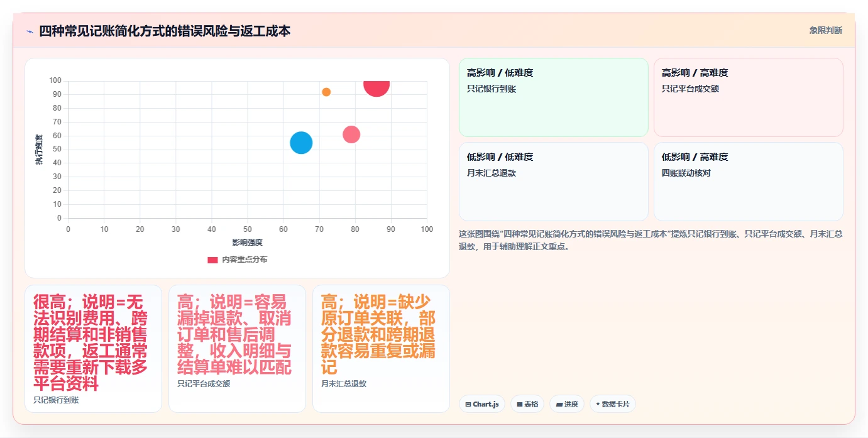Select the 月末汇总退款 data card label
Screen dimensions: 868x438
(x=344, y=383)
